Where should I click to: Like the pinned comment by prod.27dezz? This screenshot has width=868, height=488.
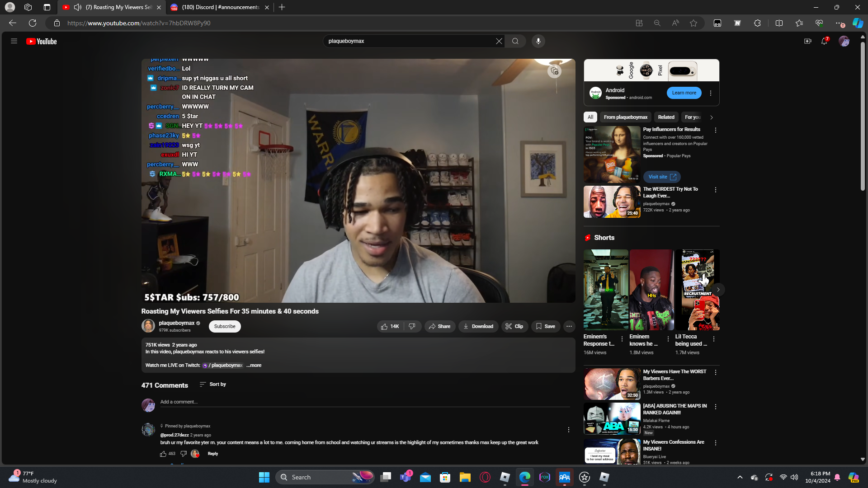coord(163,454)
